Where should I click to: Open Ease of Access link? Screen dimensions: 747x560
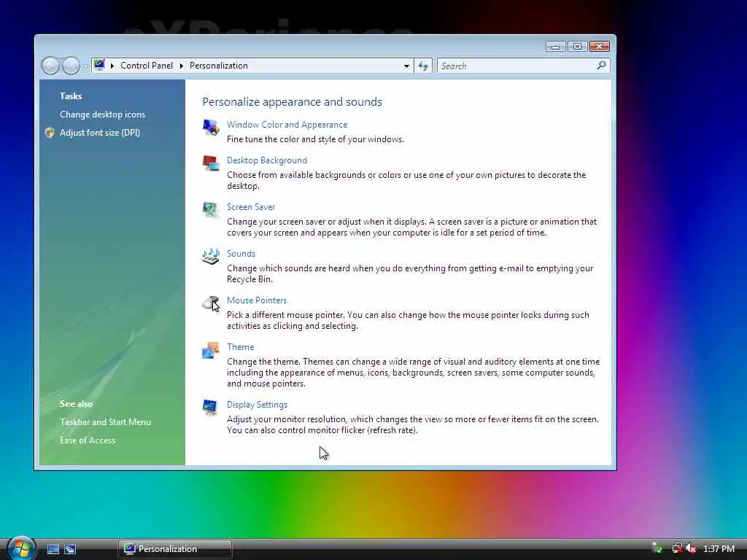(88, 440)
